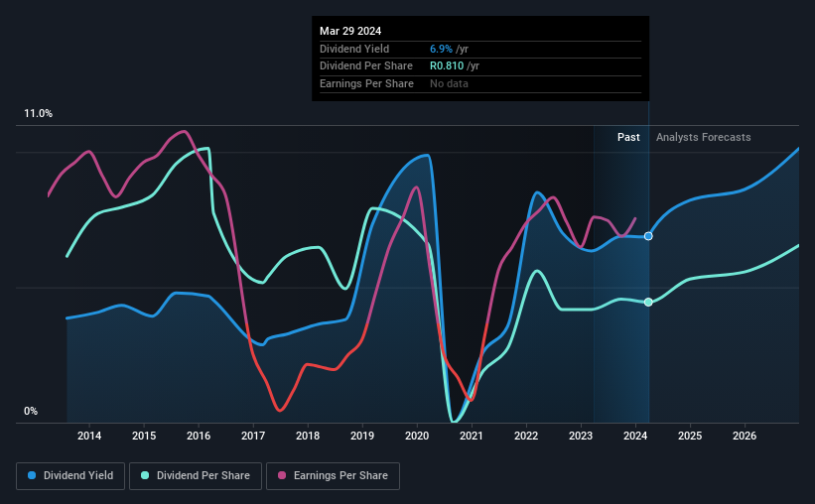Click the 6.9% dividend yield value
815x504 pixels.
pyautogui.click(x=441, y=49)
